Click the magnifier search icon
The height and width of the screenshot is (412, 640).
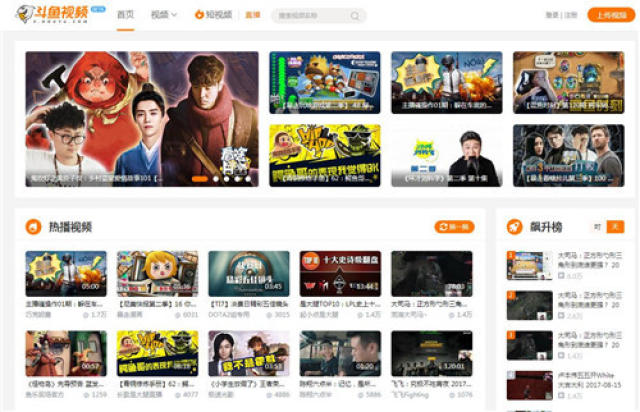pyautogui.click(x=355, y=16)
